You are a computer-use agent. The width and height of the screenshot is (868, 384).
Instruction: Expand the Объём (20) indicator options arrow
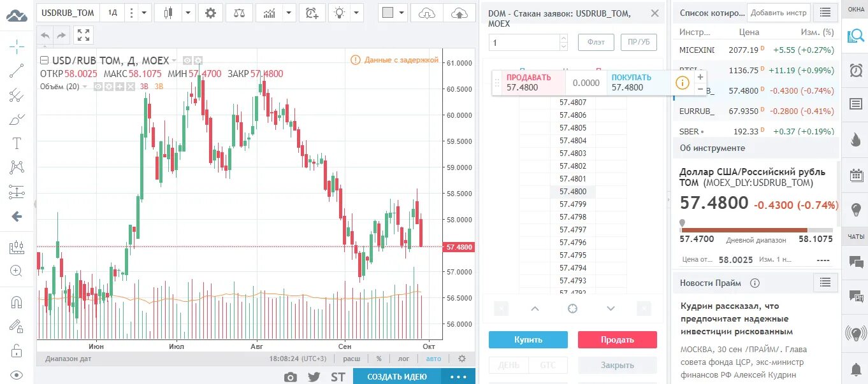[x=85, y=86]
